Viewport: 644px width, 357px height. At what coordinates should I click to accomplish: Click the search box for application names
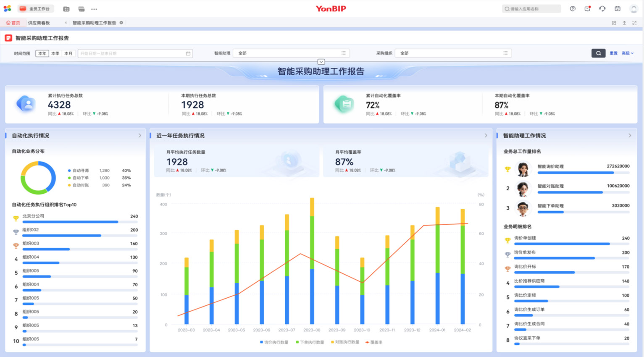[531, 9]
